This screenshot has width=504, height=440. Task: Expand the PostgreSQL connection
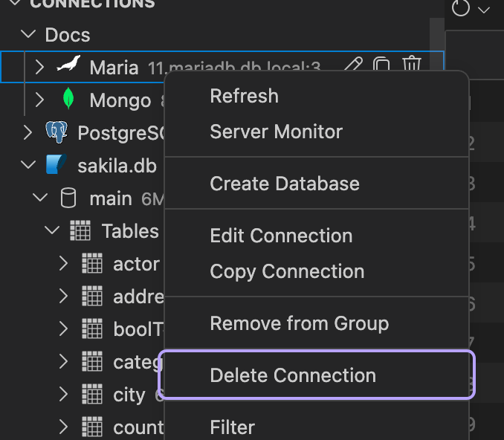click(x=28, y=132)
